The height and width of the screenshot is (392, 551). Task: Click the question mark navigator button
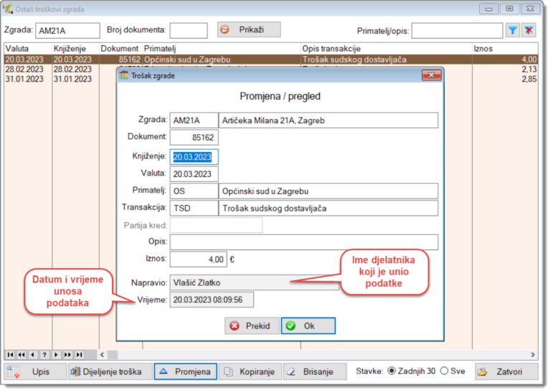point(44,354)
